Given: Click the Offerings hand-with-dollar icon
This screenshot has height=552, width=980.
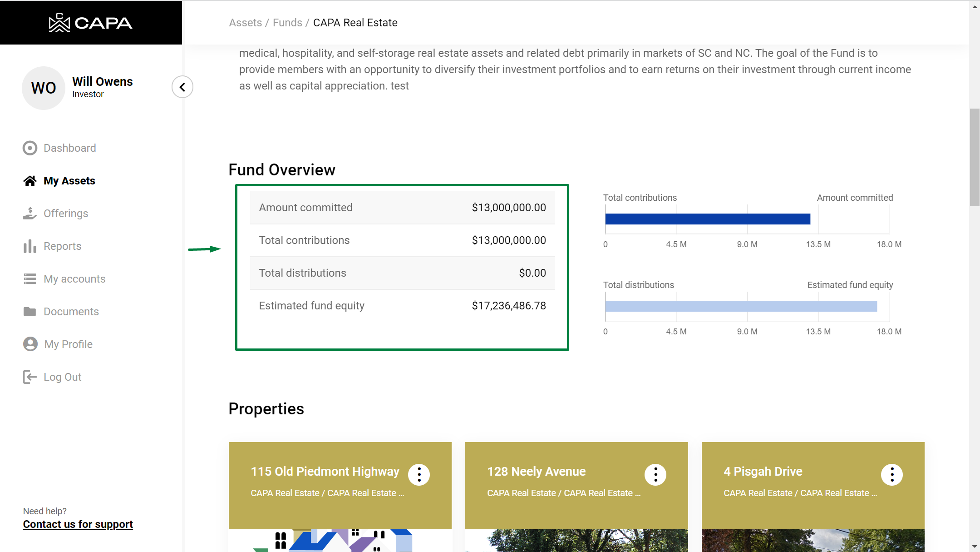Looking at the screenshot, I should click(30, 214).
